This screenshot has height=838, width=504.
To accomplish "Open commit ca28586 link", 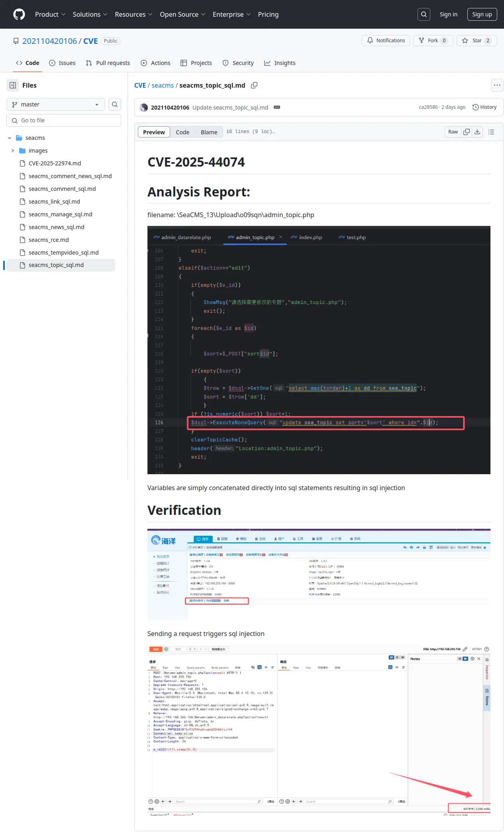I will [x=428, y=107].
